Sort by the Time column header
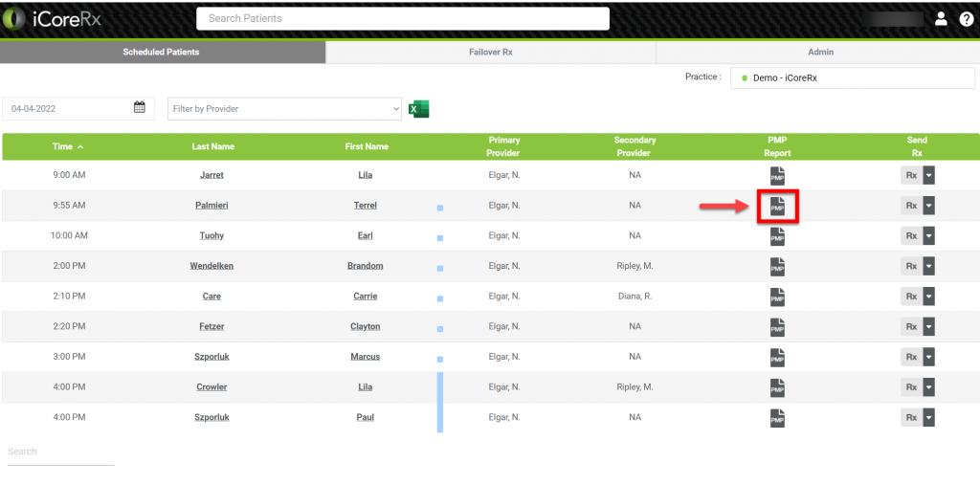This screenshot has width=980, height=484. pyautogui.click(x=68, y=146)
